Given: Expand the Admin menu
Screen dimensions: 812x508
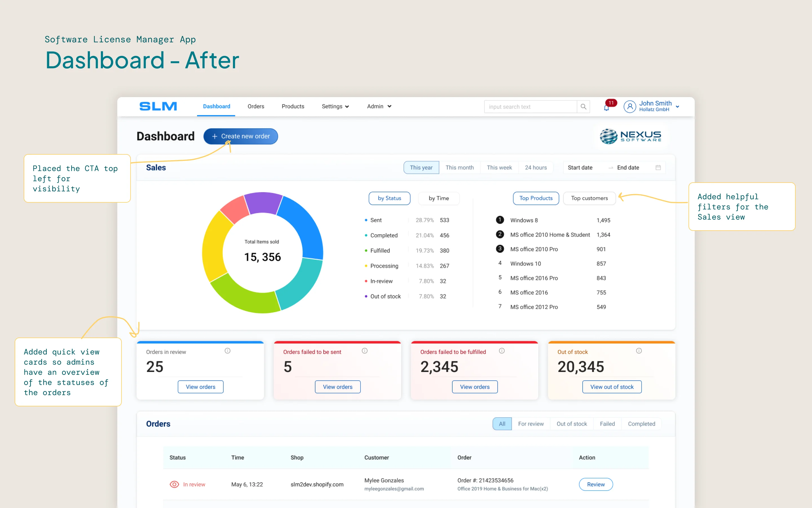Looking at the screenshot, I should [x=379, y=106].
